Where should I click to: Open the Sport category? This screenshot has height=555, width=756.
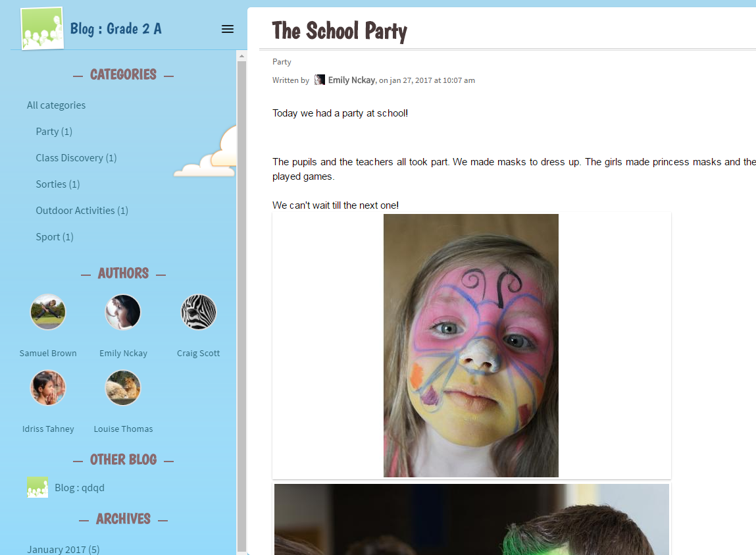coord(55,236)
